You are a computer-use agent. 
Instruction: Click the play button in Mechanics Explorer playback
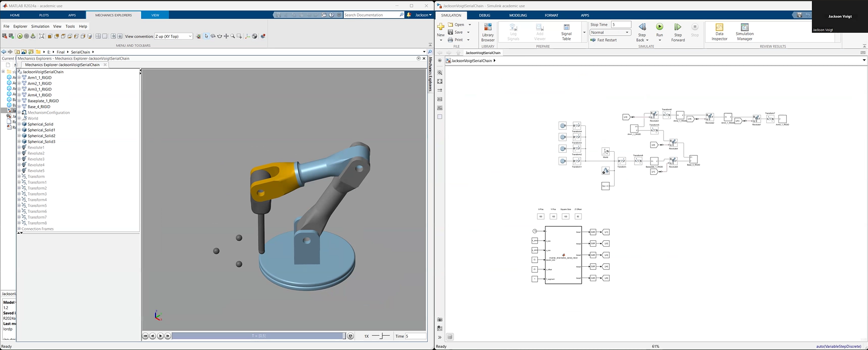(x=160, y=336)
